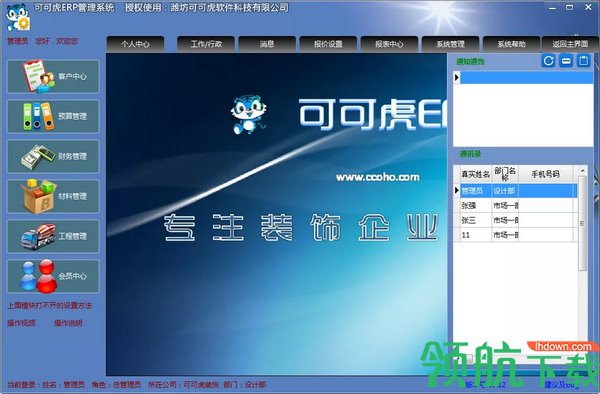This screenshot has width=600, height=394.
Task: Sort contacts by 真实姓名 column header
Action: point(476,174)
